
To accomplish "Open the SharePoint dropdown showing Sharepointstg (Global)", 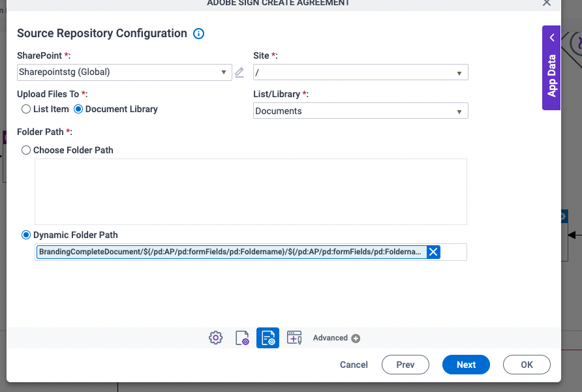I will click(x=124, y=72).
